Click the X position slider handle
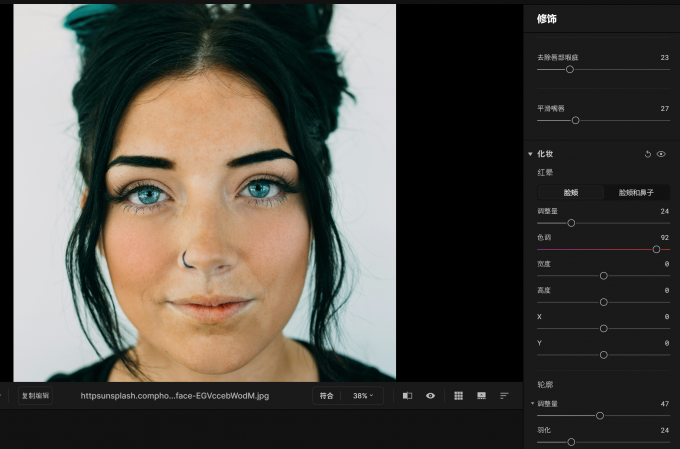680x449 pixels. point(603,329)
